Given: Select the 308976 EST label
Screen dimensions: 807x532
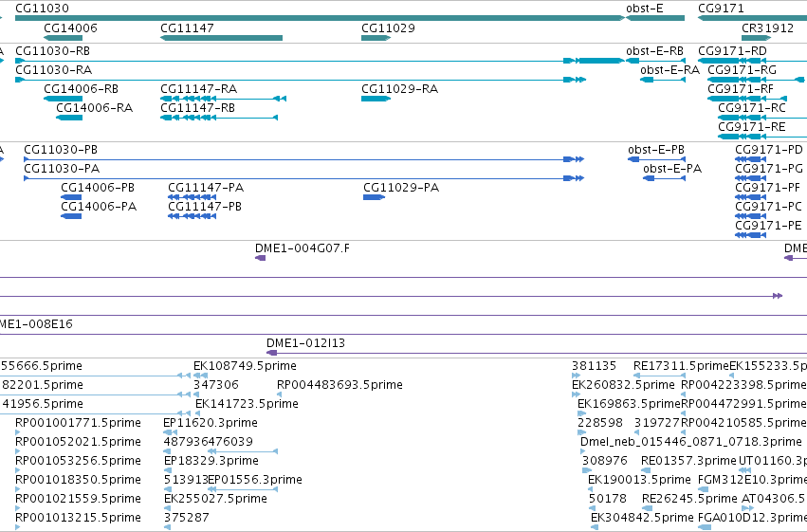Looking at the screenshot, I should pos(605,461).
